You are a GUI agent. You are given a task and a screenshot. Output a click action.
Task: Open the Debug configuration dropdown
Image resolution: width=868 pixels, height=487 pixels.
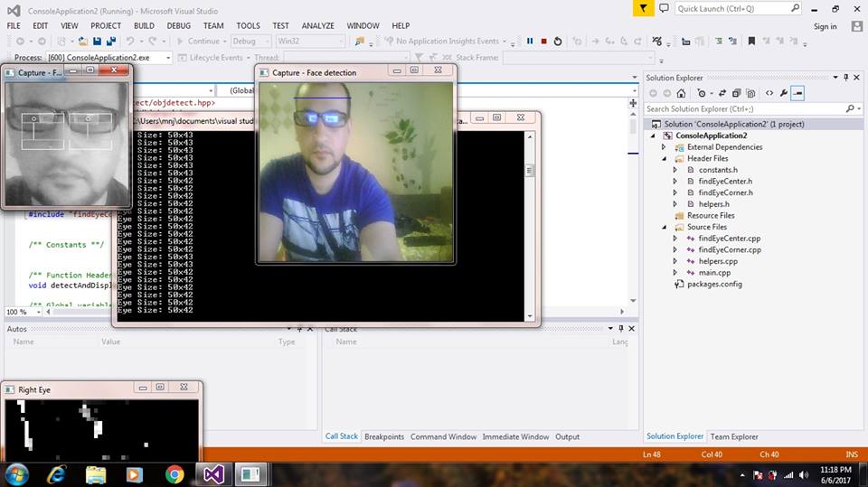point(251,41)
